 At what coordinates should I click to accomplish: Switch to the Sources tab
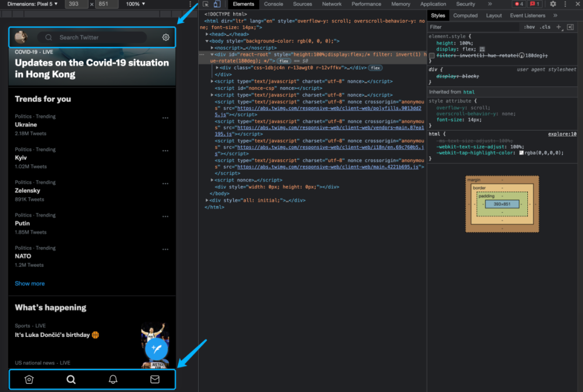302,4
